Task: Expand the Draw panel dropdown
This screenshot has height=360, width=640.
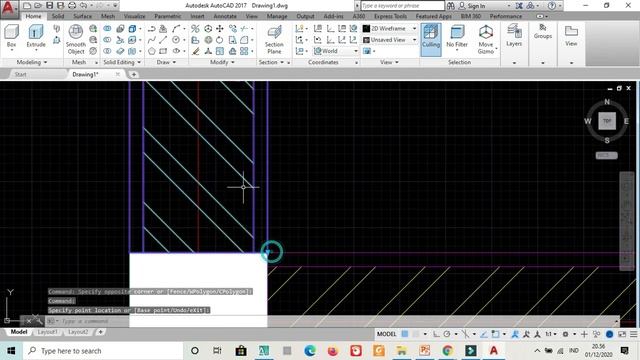Action: 166,62
